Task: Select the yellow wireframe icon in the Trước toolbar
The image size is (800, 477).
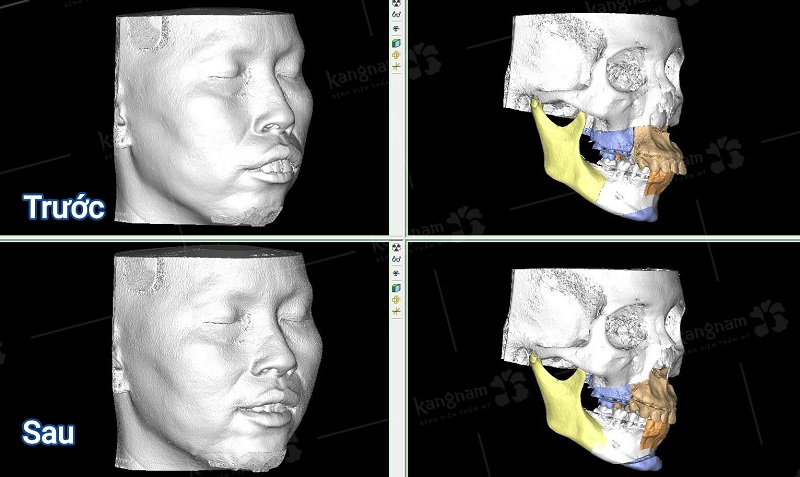Action: 396,55
